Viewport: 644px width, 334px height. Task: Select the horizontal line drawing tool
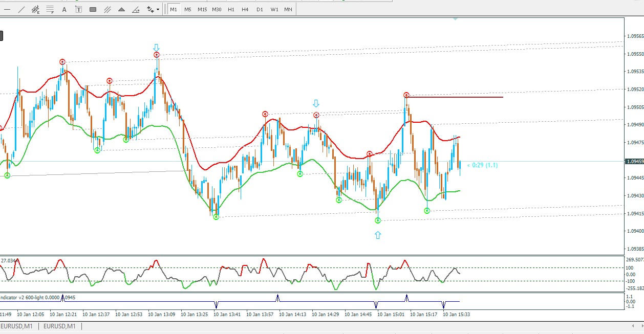click(x=7, y=9)
